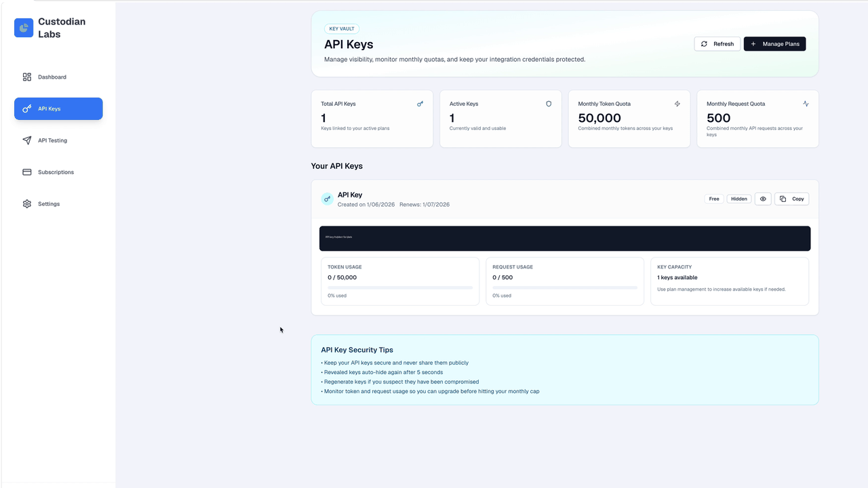The height and width of the screenshot is (488, 868).
Task: Click the Hidden status badge
Action: 739,199
